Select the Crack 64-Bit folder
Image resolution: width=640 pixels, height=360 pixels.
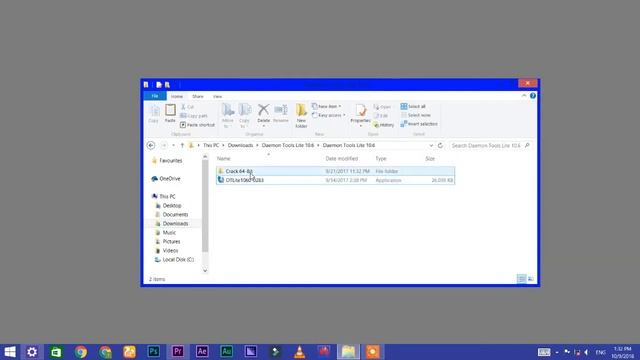(335, 171)
